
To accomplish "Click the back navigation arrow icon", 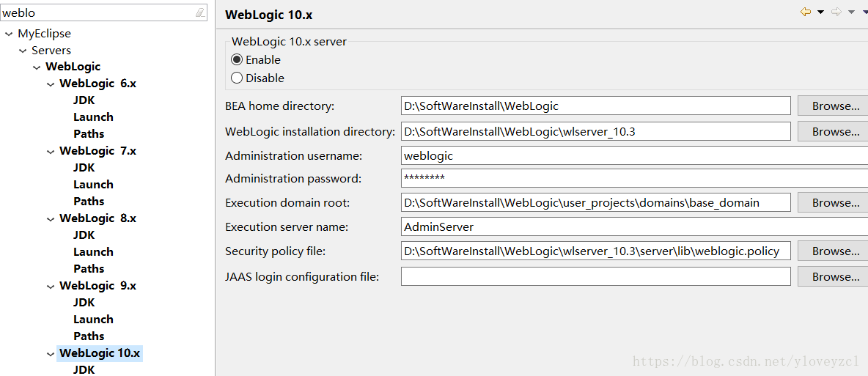I will click(x=806, y=12).
